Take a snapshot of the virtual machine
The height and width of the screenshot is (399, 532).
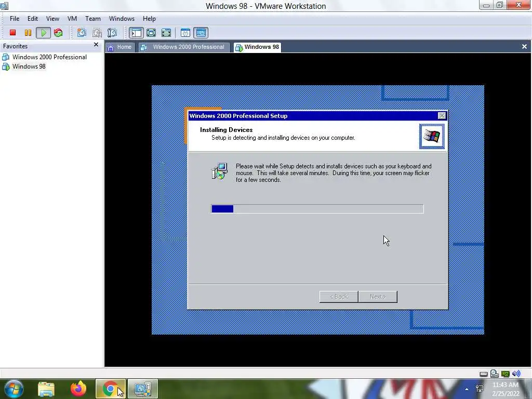pos(82,33)
